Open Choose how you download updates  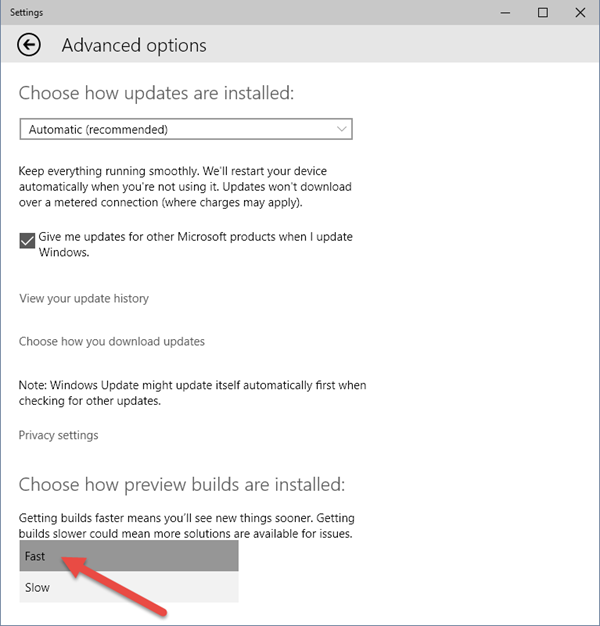coord(112,341)
